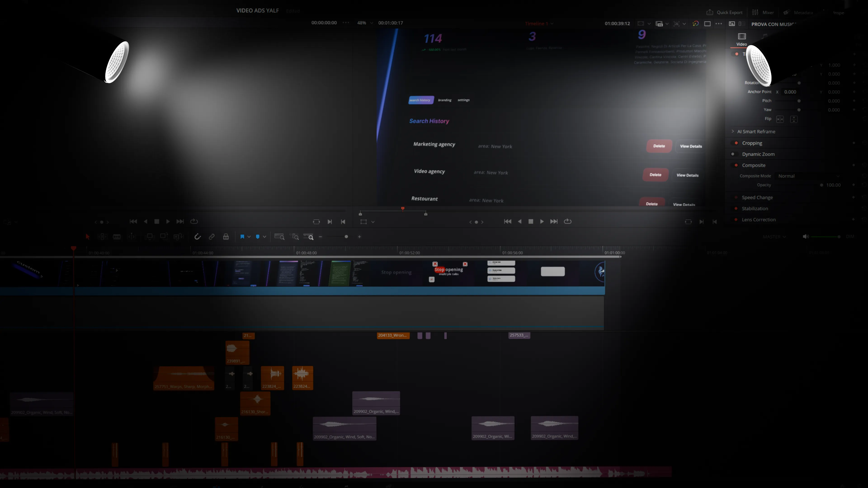
Task: Select the 204133_Wron audio clip
Action: pos(393,335)
